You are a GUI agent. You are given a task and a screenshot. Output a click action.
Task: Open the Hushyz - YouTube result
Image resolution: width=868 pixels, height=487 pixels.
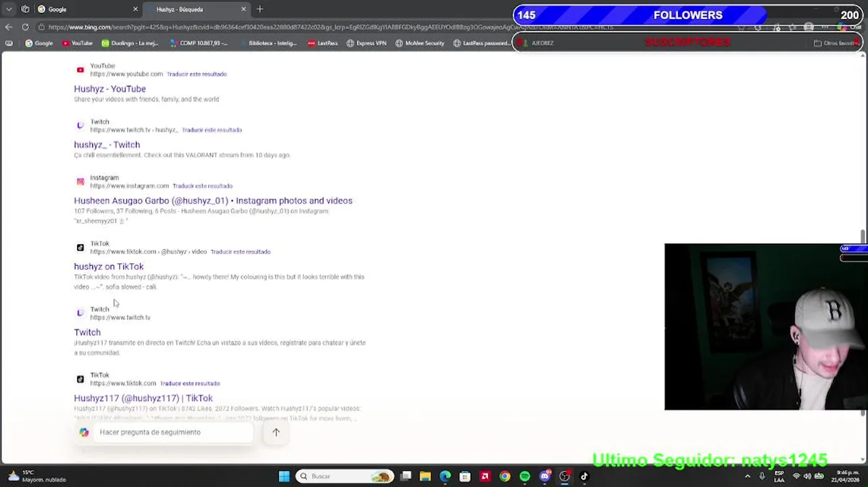coord(110,89)
